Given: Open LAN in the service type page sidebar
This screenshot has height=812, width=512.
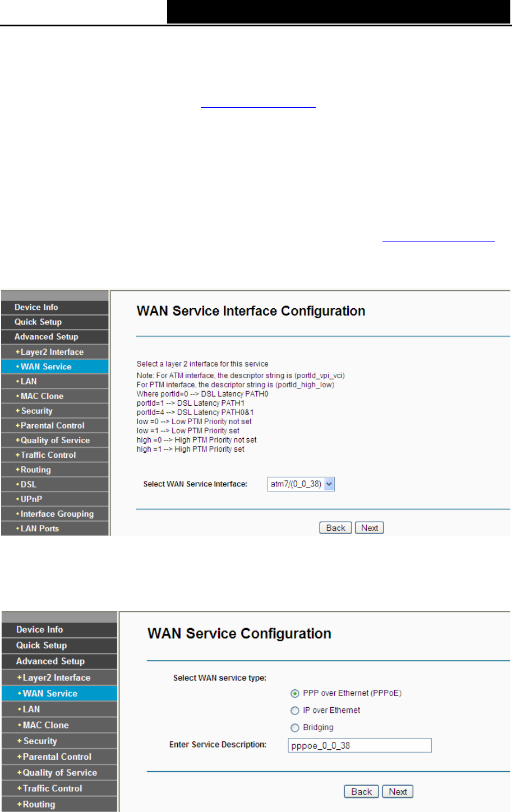Looking at the screenshot, I should 59,709.
